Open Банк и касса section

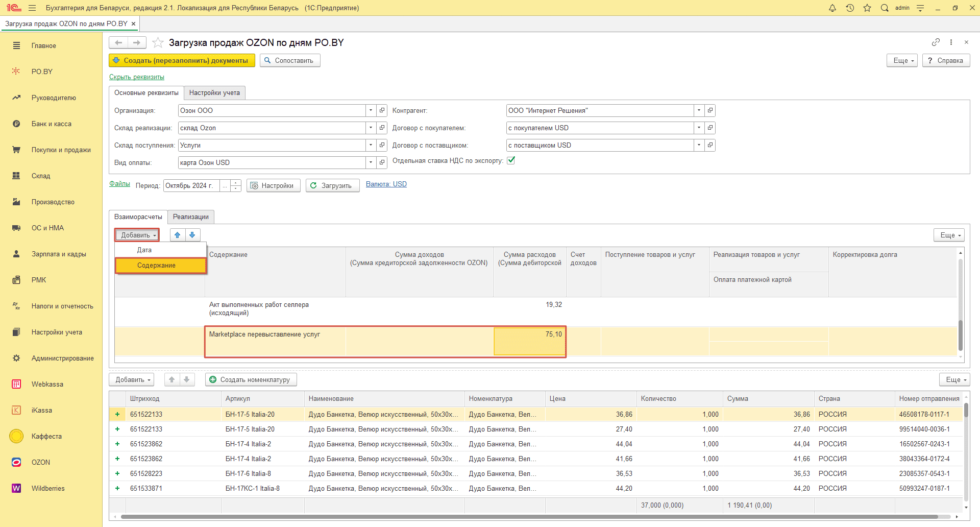click(51, 124)
